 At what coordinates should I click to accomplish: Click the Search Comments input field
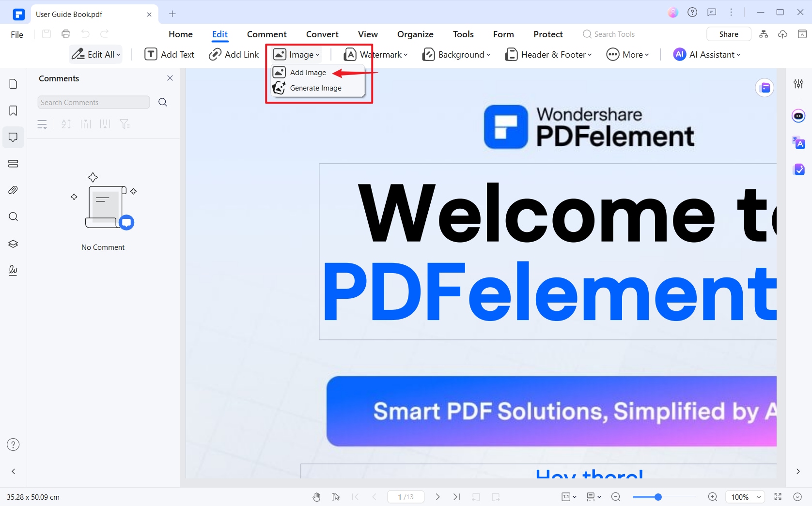[x=94, y=102]
